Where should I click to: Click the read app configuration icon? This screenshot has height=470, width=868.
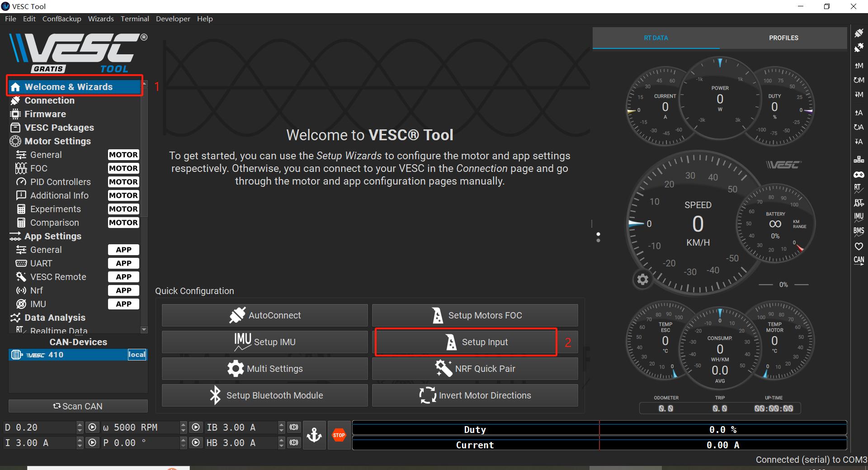tap(859, 113)
